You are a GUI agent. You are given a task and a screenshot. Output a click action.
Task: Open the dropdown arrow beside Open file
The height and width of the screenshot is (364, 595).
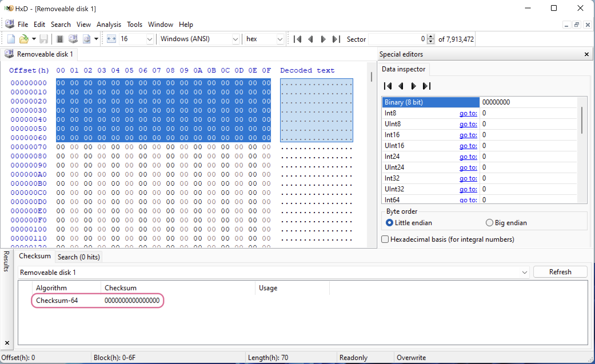click(34, 39)
